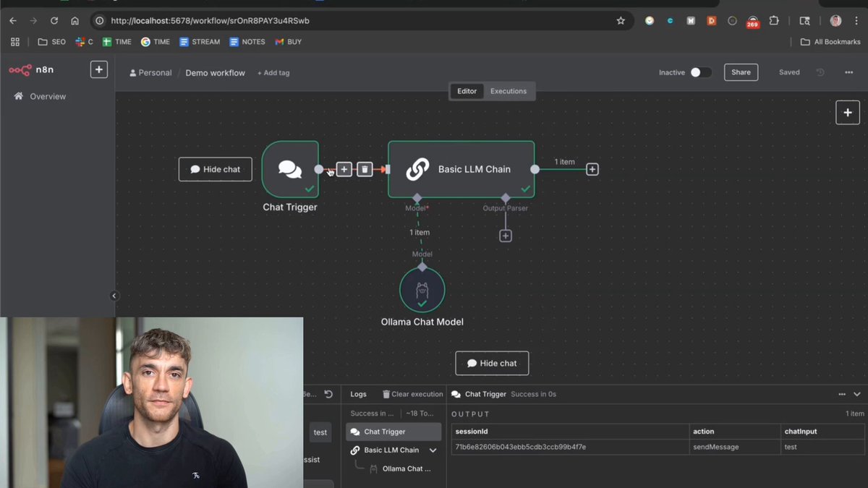868x488 pixels.
Task: Collapse the left sidebar with the arrow handle
Action: click(x=114, y=296)
